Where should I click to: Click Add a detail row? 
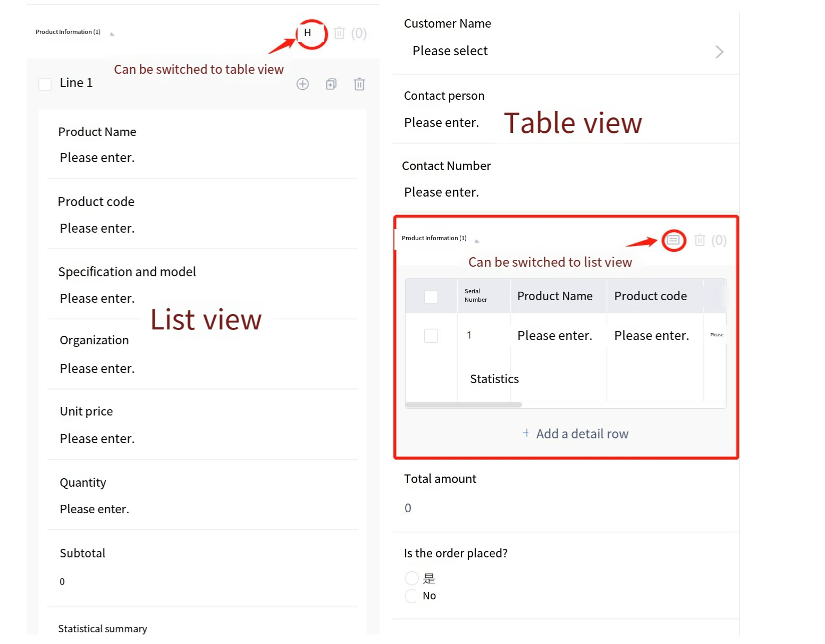[582, 434]
